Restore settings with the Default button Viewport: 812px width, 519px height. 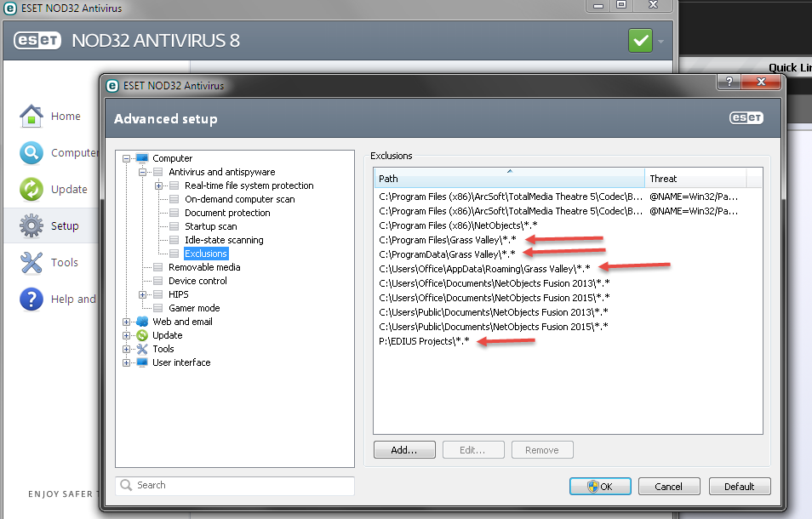740,487
